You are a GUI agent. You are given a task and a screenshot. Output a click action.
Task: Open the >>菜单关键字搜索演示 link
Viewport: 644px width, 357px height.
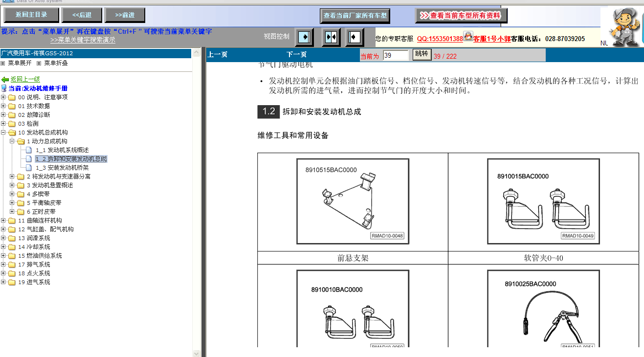[x=83, y=40]
